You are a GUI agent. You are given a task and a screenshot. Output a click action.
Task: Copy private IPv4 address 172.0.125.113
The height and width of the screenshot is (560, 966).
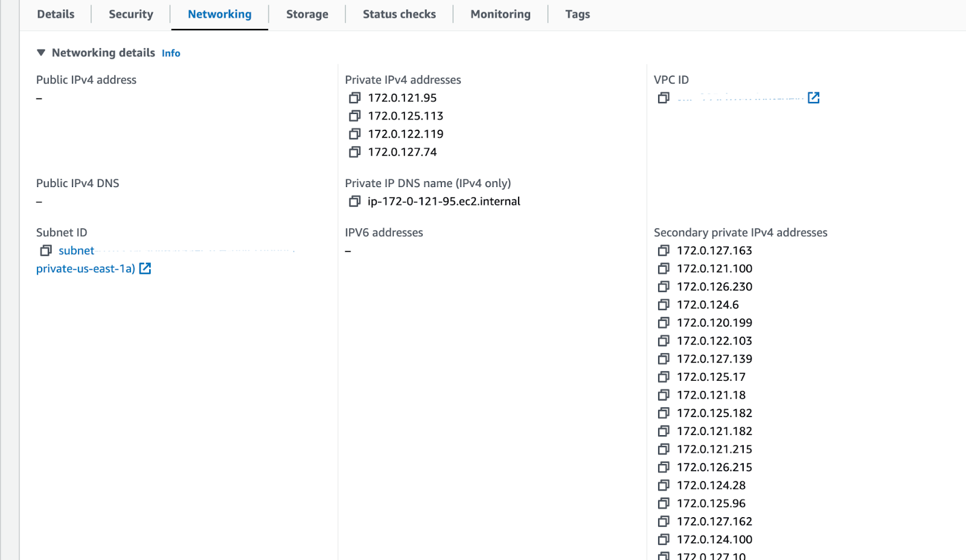point(354,116)
